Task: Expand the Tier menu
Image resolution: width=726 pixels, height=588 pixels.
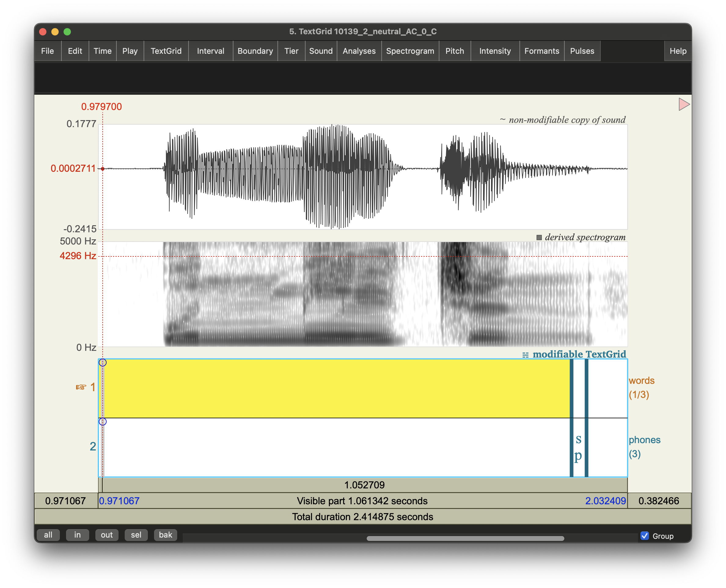Action: click(x=291, y=51)
